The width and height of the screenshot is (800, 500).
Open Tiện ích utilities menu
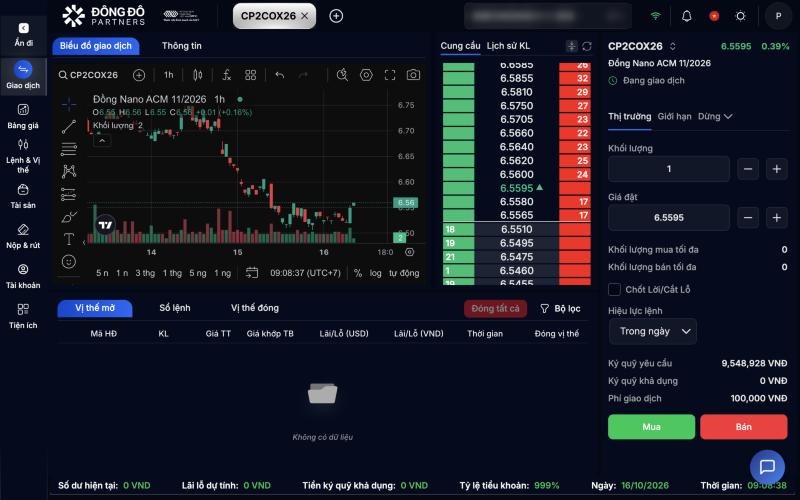pos(23,316)
